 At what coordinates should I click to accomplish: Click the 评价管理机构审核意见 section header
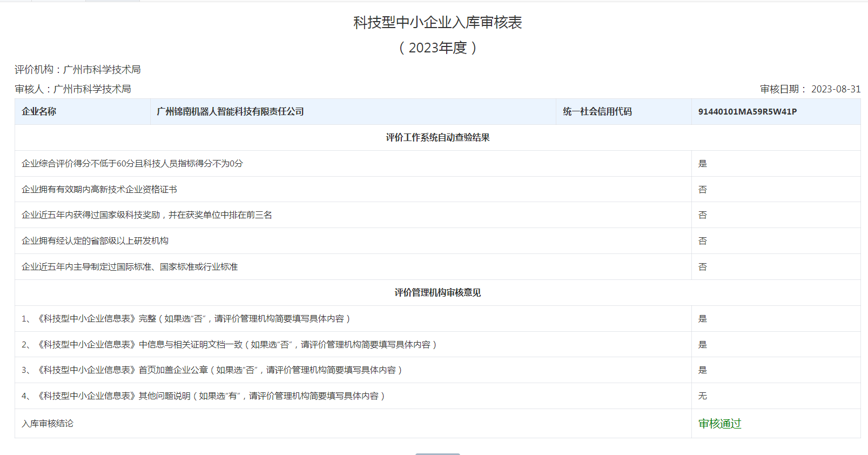pos(438,293)
